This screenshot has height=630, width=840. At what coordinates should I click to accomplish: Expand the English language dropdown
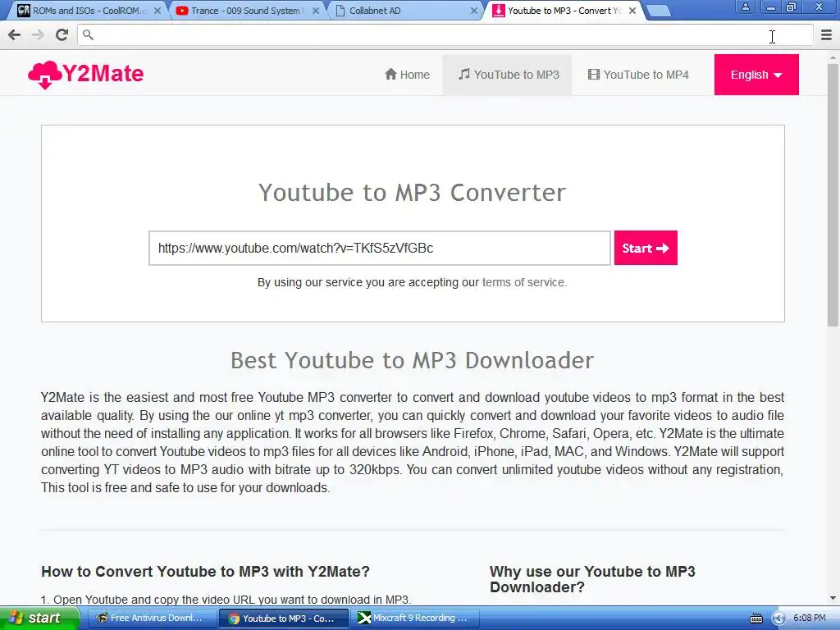coord(756,75)
